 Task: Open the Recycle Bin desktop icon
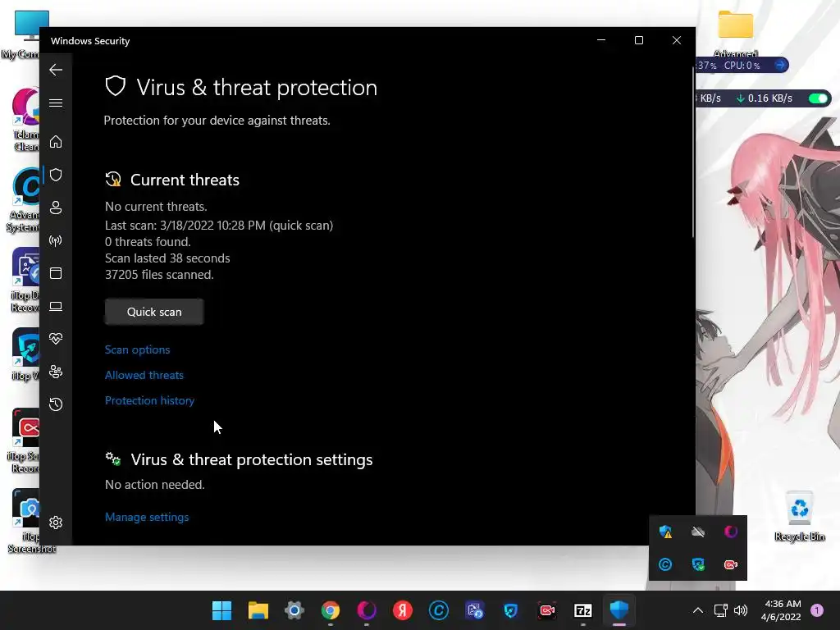(799, 517)
